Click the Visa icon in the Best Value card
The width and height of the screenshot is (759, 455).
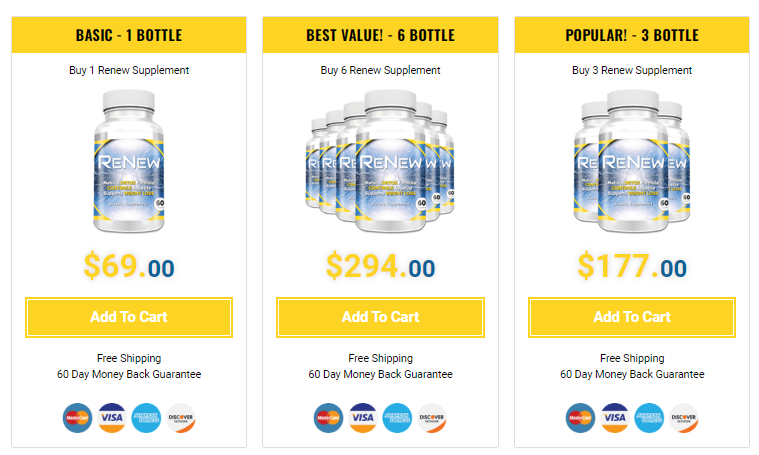tap(363, 418)
